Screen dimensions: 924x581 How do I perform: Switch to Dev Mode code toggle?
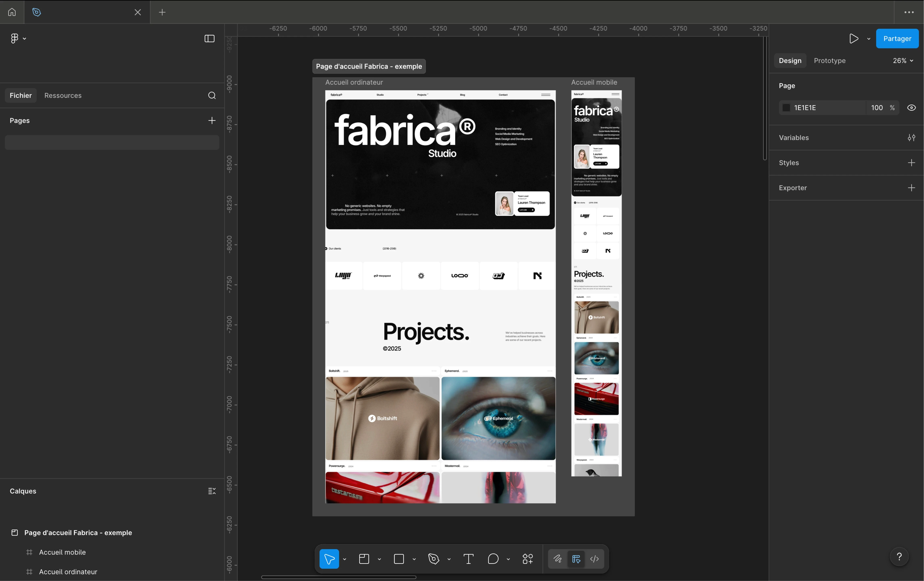point(594,559)
